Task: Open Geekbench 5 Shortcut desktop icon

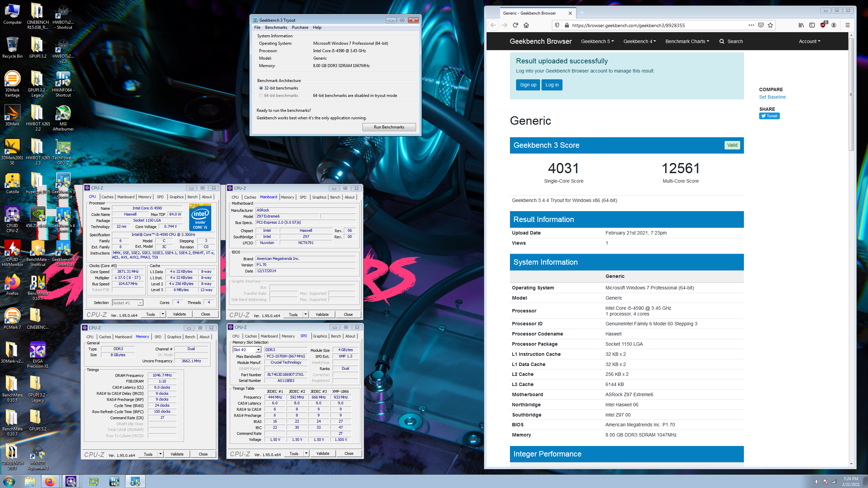Action: [x=63, y=253]
